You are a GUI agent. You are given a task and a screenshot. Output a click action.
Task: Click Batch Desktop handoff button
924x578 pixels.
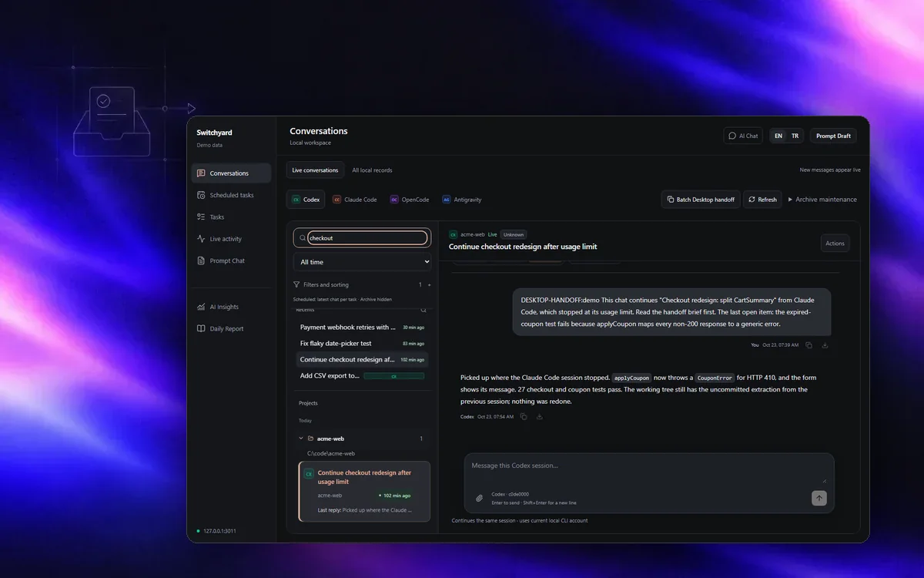(701, 200)
